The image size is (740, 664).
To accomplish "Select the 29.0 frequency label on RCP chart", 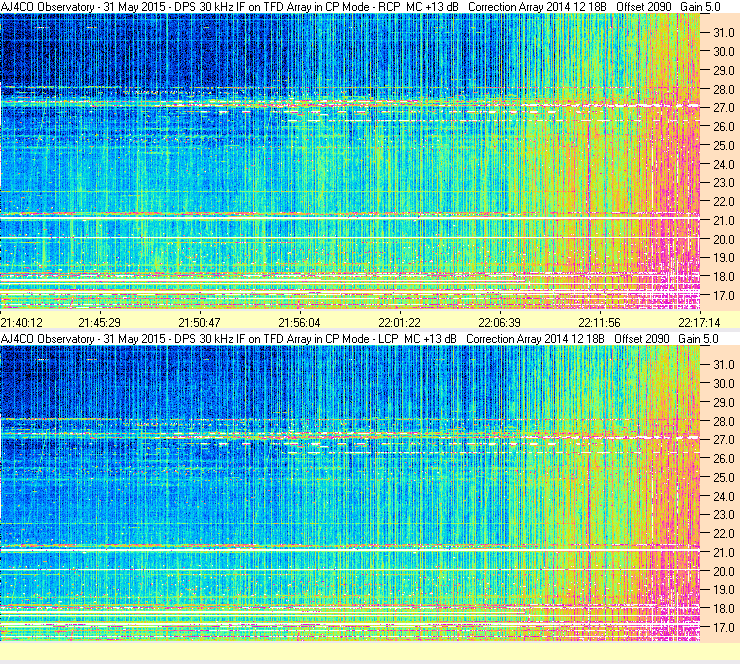I will 723,71.
